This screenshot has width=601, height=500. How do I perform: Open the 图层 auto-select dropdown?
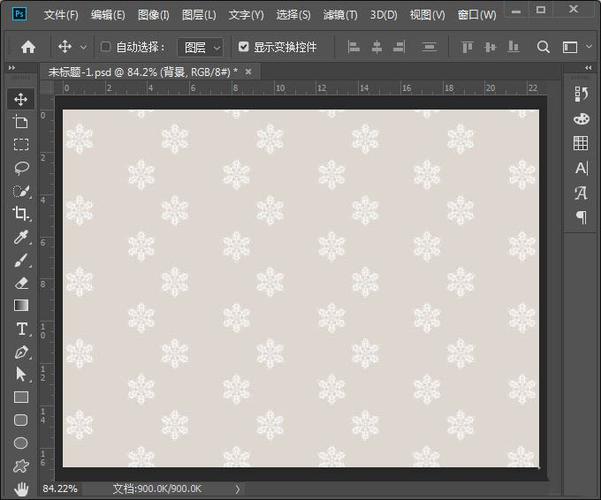click(x=200, y=47)
